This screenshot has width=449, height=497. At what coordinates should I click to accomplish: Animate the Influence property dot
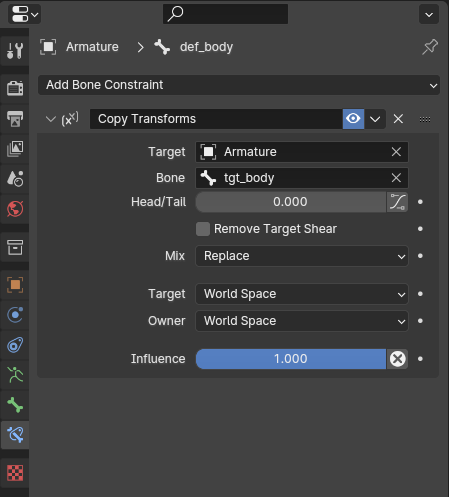[x=420, y=359]
